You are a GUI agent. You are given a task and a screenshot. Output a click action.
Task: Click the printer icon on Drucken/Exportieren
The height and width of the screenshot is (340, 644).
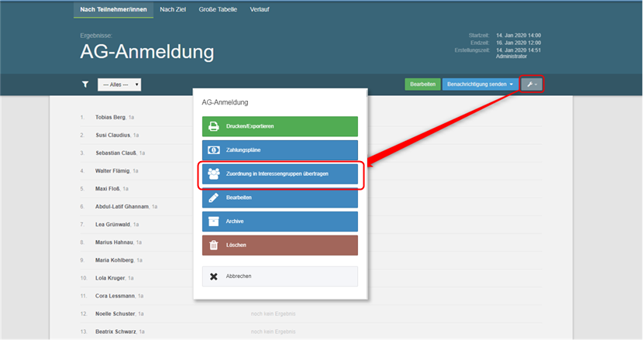(x=213, y=126)
